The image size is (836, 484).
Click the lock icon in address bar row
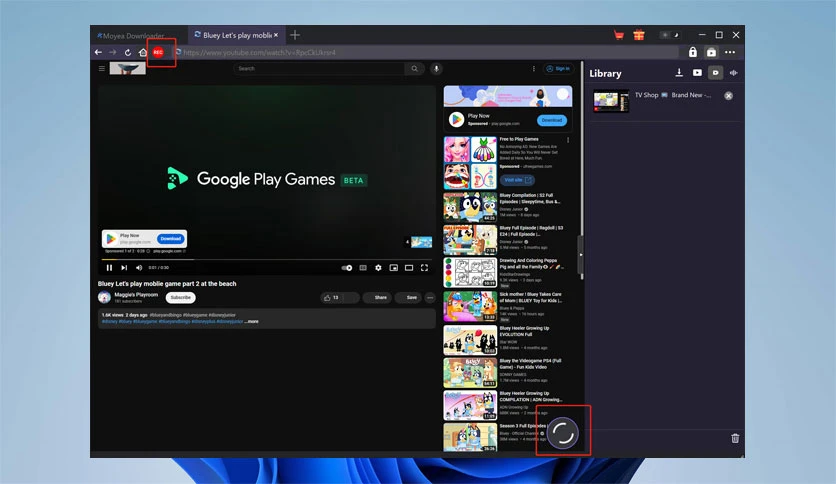point(693,52)
